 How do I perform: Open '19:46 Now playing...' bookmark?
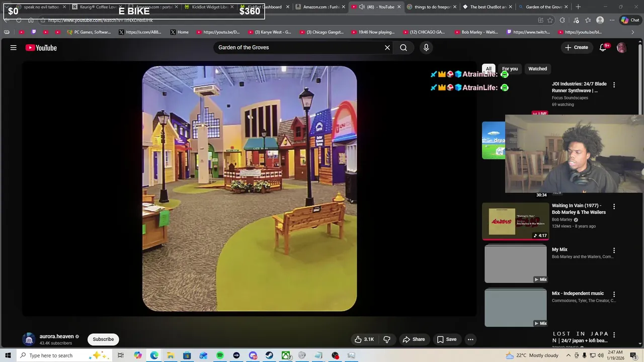373,32
